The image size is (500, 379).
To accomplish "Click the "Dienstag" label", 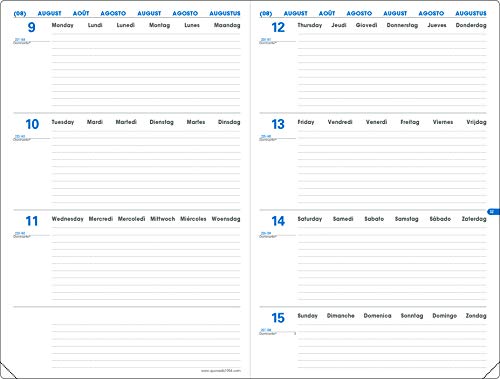I will (162, 122).
